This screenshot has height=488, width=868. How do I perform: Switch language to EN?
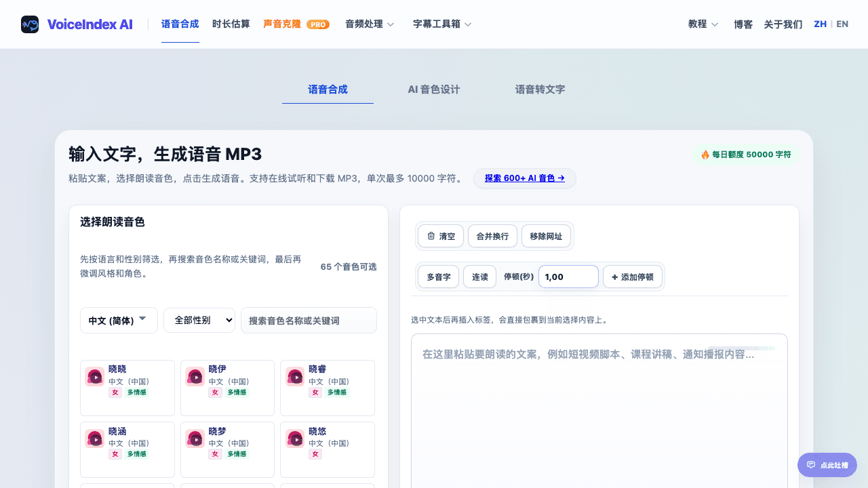click(842, 24)
